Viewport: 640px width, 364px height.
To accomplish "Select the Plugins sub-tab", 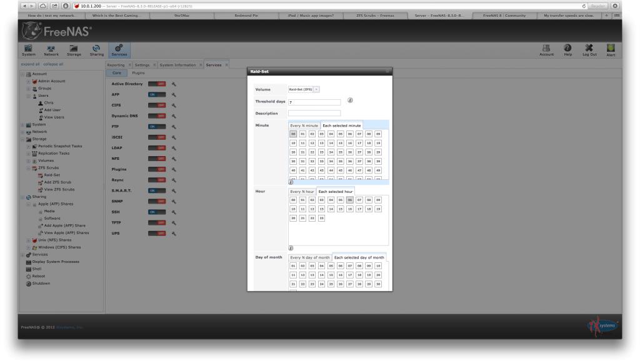I will (138, 73).
